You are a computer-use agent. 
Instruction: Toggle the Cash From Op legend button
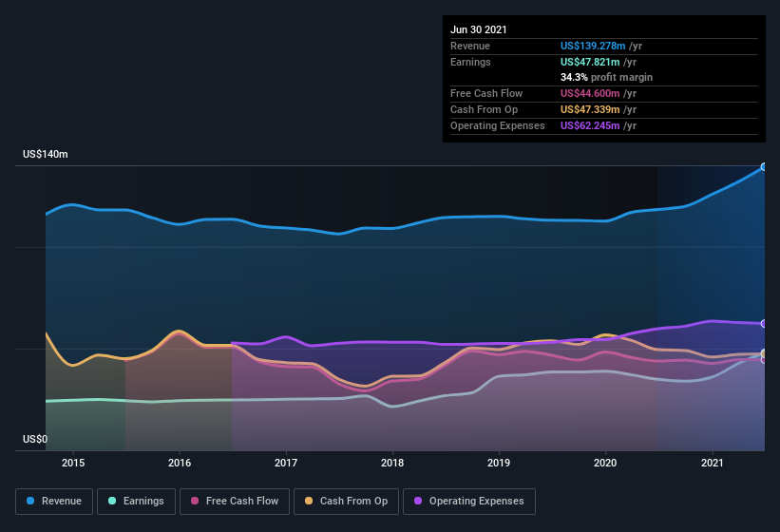(346, 502)
